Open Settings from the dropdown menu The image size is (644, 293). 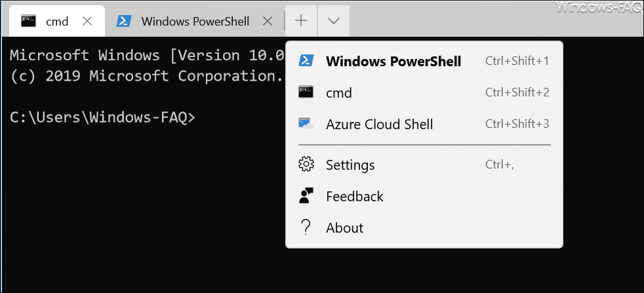tap(424, 165)
